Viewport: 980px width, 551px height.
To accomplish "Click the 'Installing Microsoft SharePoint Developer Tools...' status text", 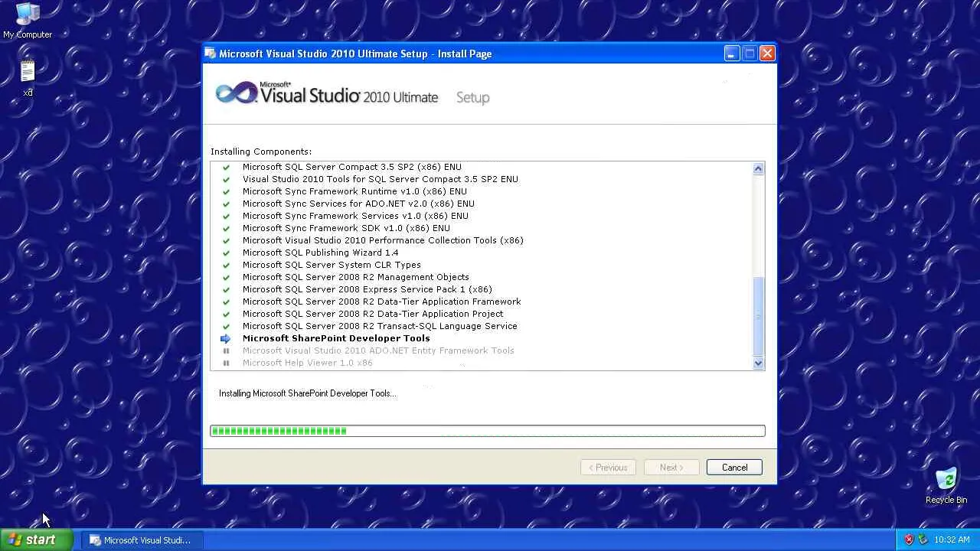I will [x=308, y=393].
